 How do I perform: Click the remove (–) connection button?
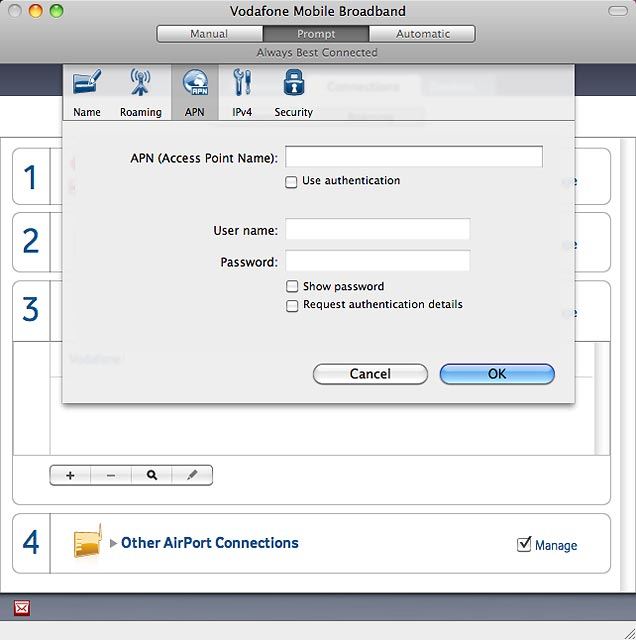click(x=111, y=475)
